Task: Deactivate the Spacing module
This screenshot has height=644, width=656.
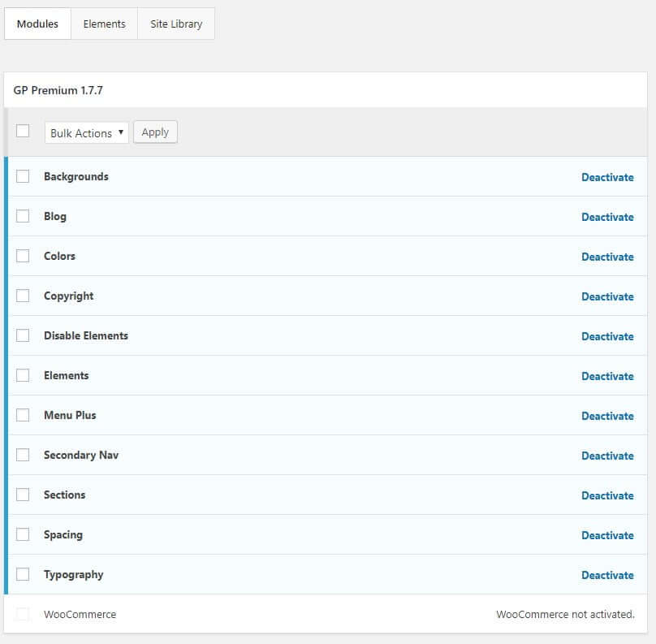Action: (607, 535)
